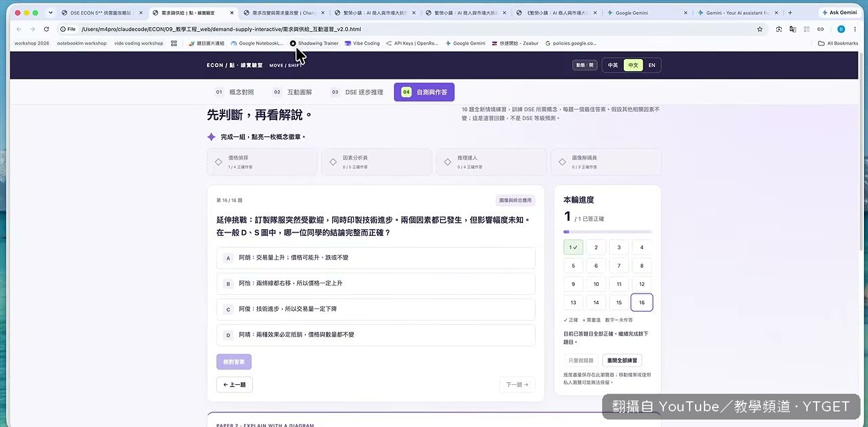This screenshot has height=427, width=868.
Task: Open the apps grid icon in bookmarks bar
Action: pos(174,43)
